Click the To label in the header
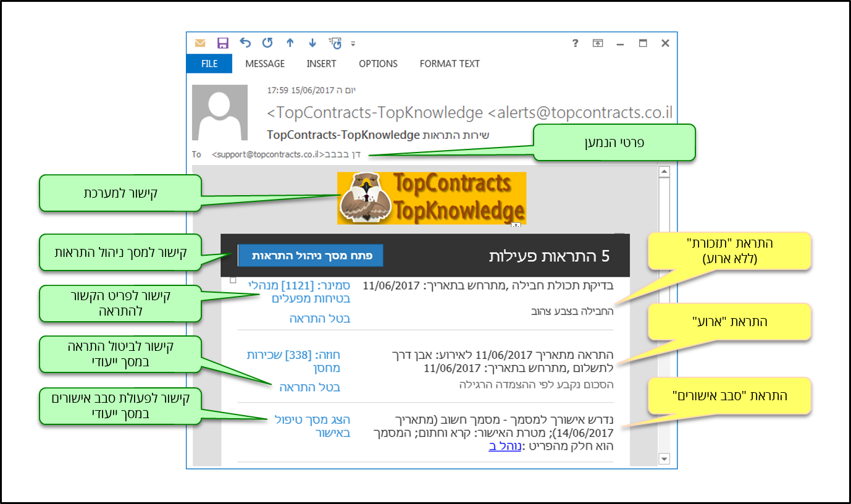Image resolution: width=851 pixels, height=504 pixels. (196, 154)
